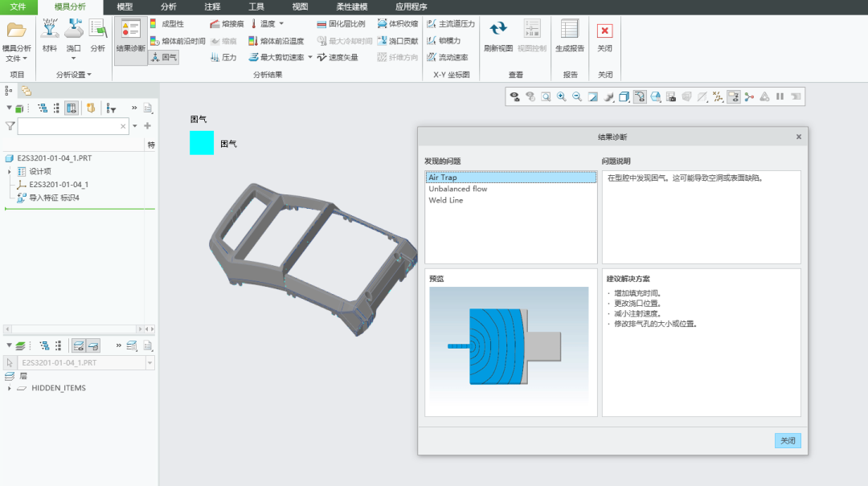Show the 熔接痕 weld line result
This screenshot has height=486, width=868.
[227, 24]
